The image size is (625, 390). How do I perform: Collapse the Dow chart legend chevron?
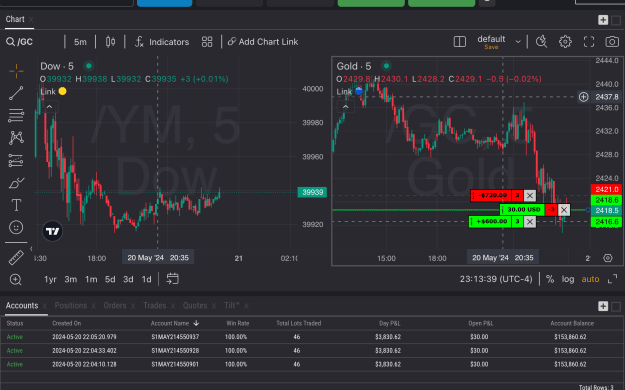(49, 107)
